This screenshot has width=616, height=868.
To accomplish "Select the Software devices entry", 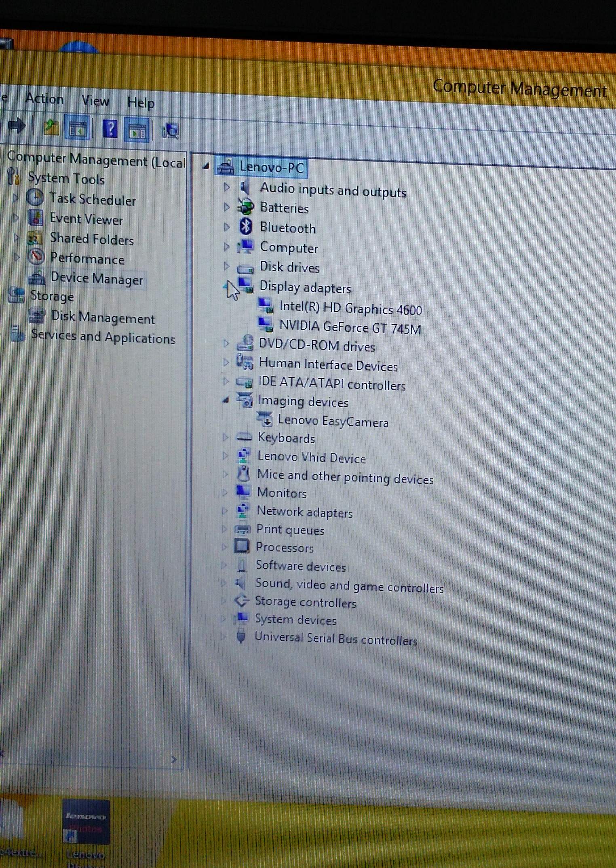I will click(301, 566).
